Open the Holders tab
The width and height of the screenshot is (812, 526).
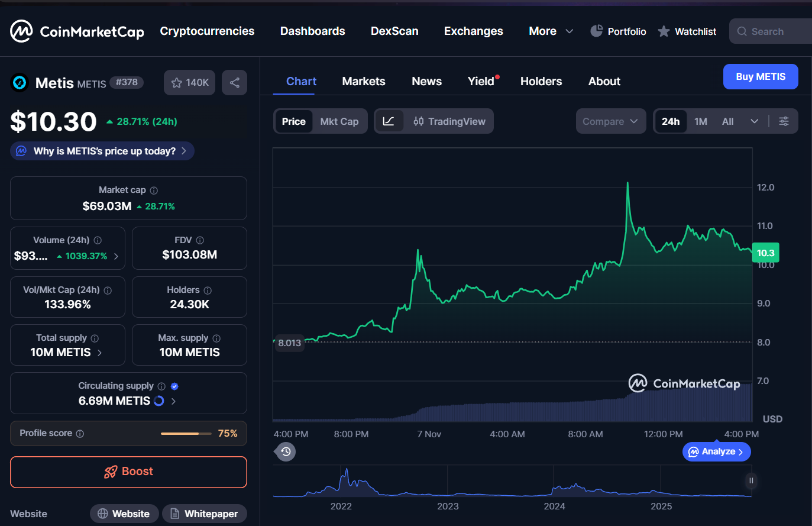541,82
